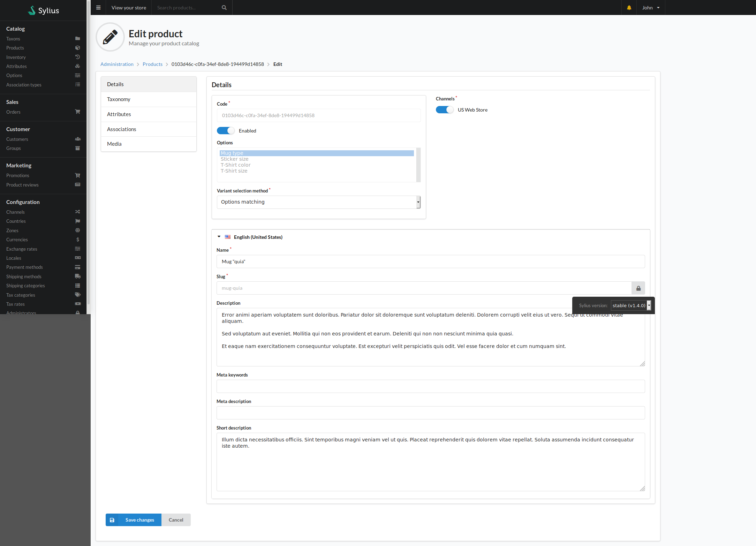
Task: Click the Countries flag icon in sidebar
Action: coord(77,221)
